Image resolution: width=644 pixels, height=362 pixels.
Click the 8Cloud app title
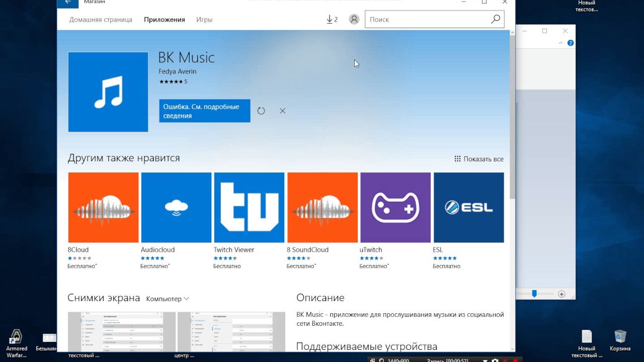[78, 250]
